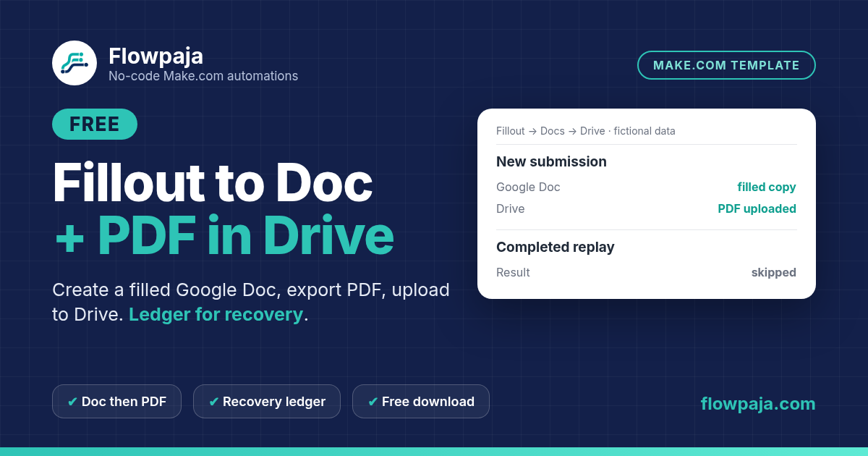Click the 'Completed replay' heading
The height and width of the screenshot is (456, 868).
(556, 247)
